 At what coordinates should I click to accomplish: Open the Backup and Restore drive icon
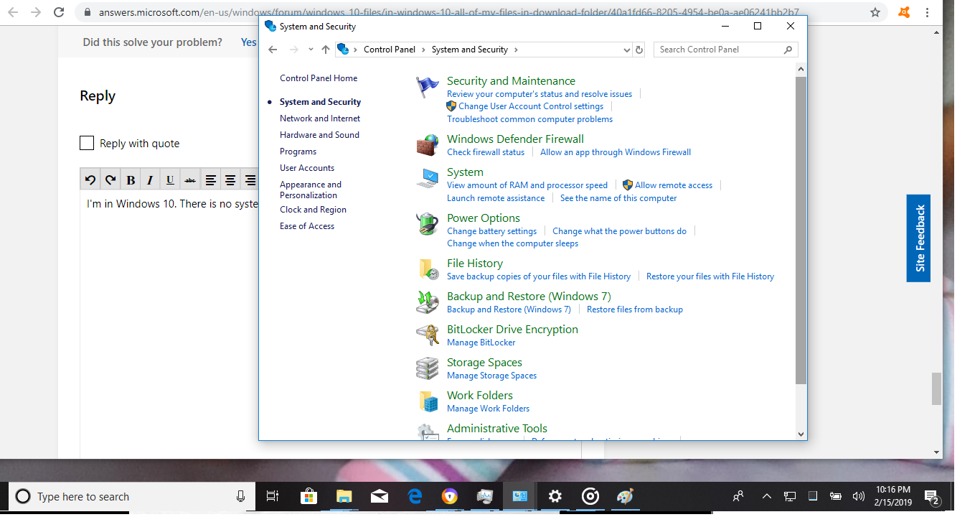(x=428, y=302)
